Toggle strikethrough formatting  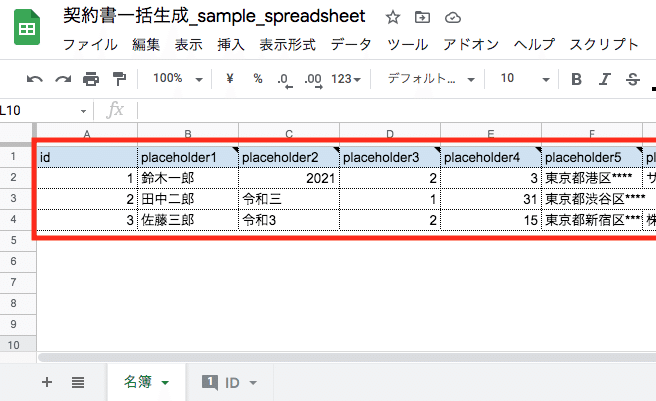[633, 79]
